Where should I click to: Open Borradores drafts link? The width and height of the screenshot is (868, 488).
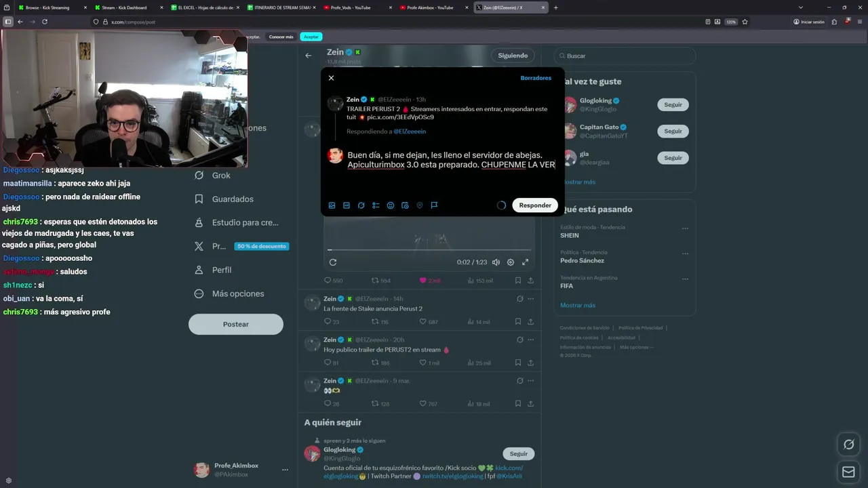click(536, 78)
